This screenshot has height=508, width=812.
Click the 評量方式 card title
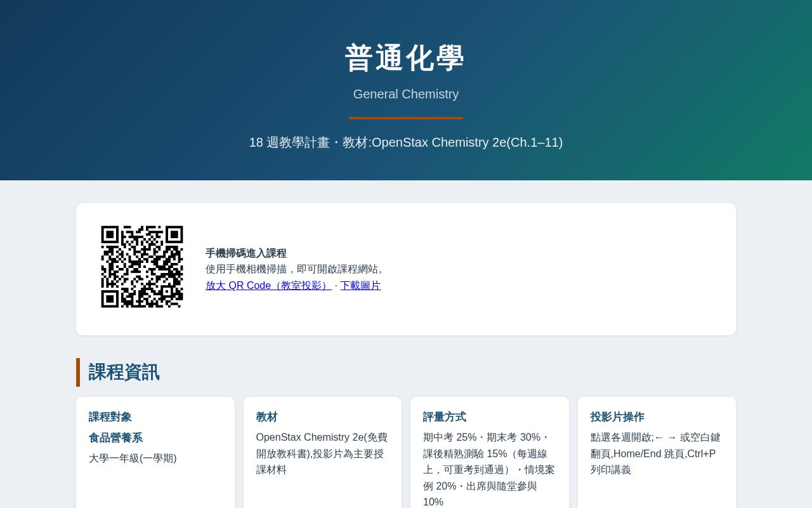click(x=445, y=417)
